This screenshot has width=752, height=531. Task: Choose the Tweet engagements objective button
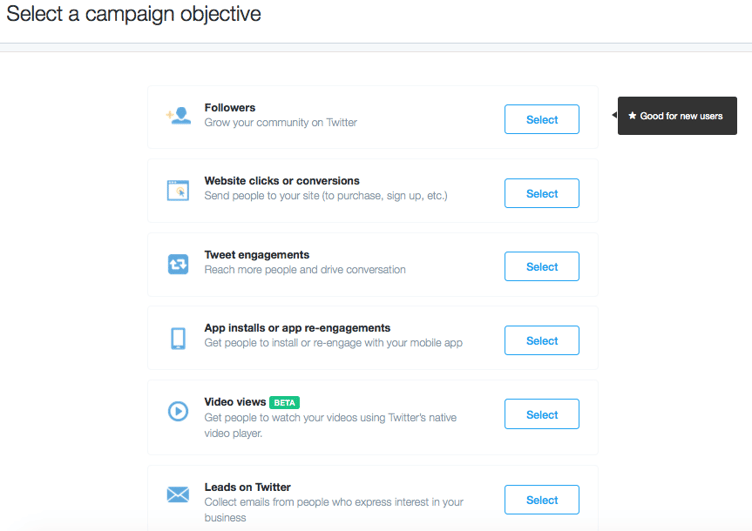[541, 267]
